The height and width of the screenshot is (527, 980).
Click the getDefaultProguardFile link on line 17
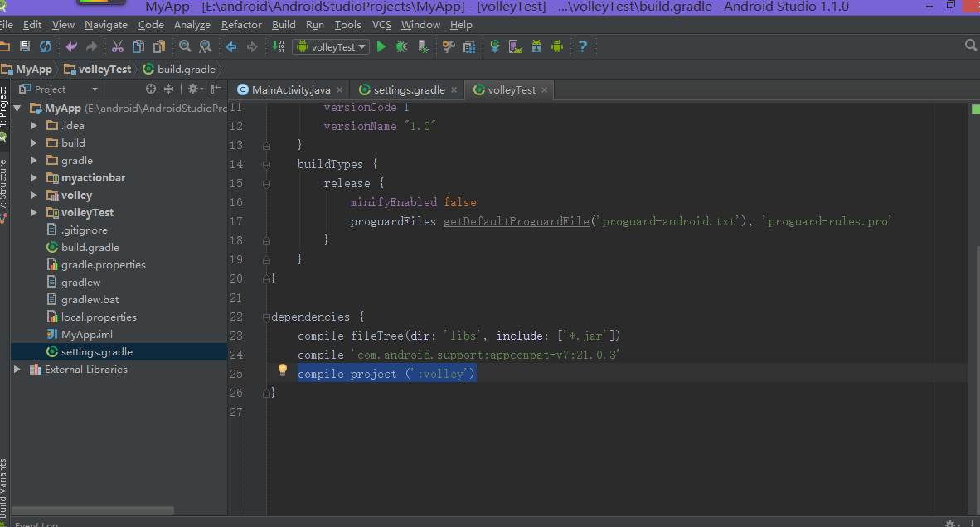coord(517,222)
